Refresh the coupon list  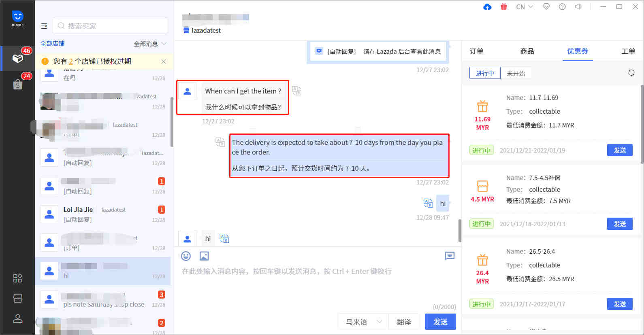[631, 73]
